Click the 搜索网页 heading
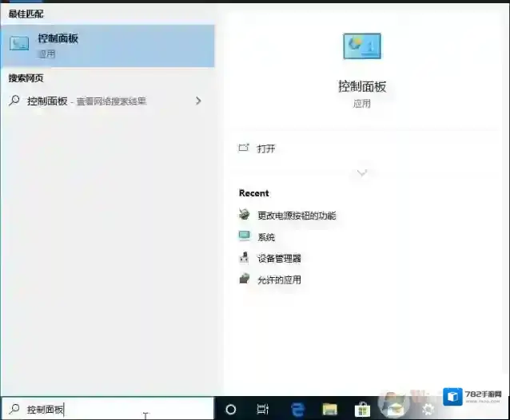 pos(26,78)
